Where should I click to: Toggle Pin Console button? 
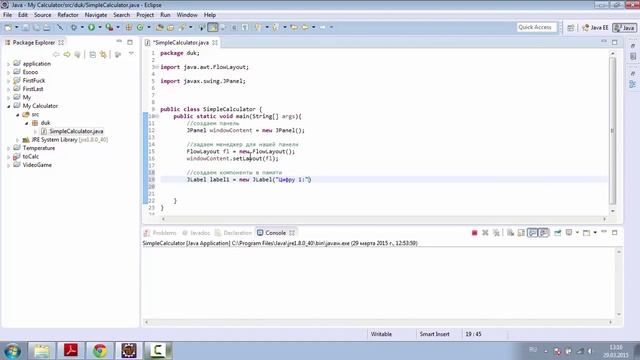pyautogui.click(x=558, y=233)
